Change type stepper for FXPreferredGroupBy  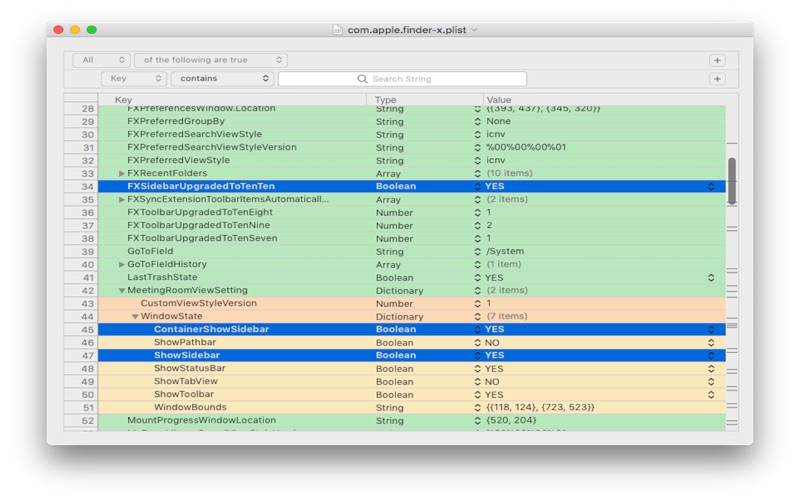pyautogui.click(x=478, y=121)
